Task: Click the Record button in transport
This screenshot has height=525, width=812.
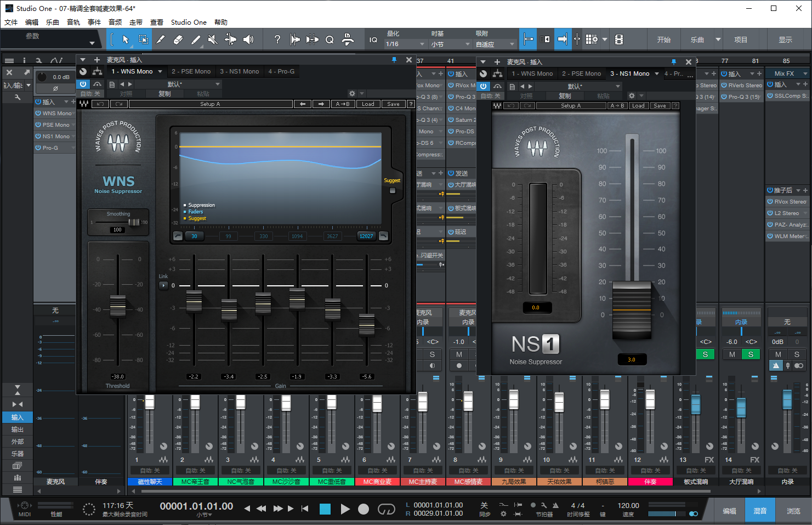Action: [x=363, y=509]
